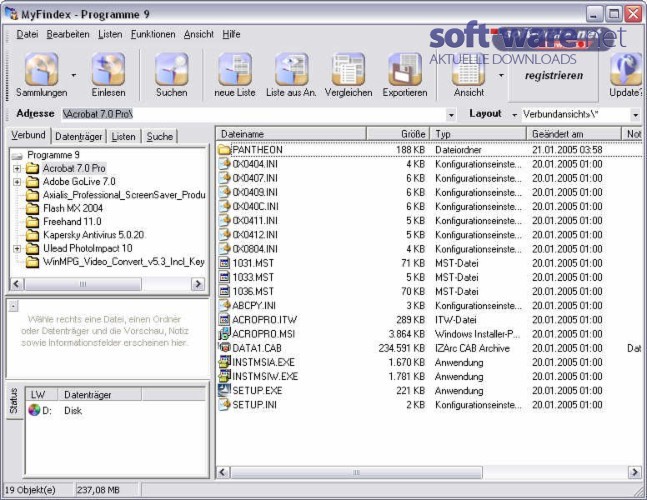Click the SETUP.EXE file icon
Image resolution: width=647 pixels, height=500 pixels.
pyautogui.click(x=224, y=390)
